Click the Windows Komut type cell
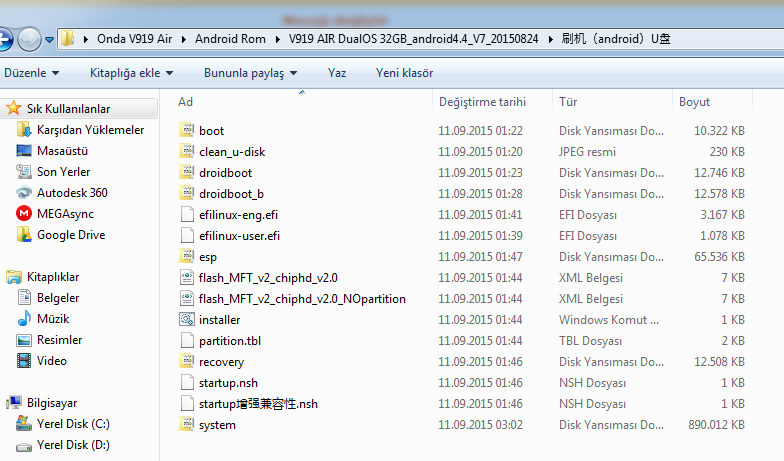Viewport: 784px width, 461px height. 608,320
